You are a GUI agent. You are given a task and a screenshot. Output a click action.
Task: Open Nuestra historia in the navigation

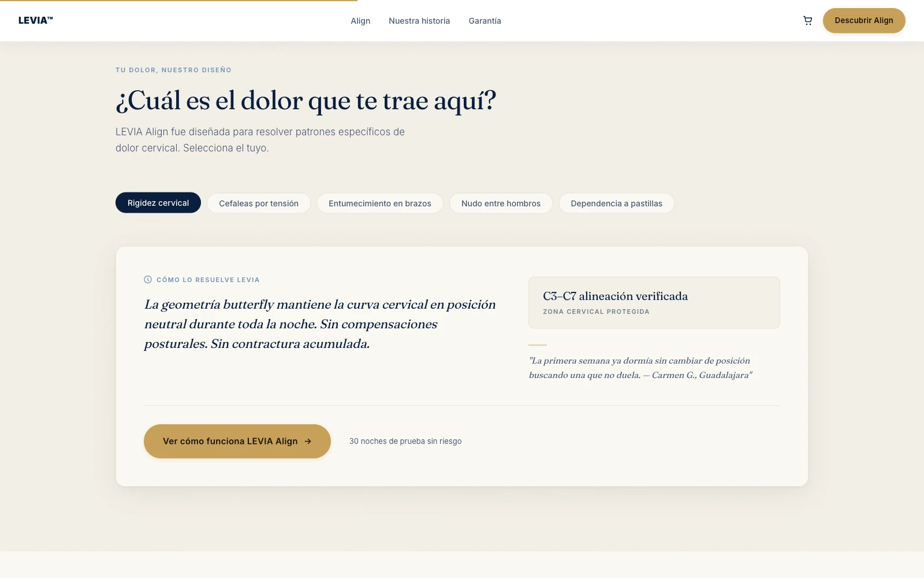pyautogui.click(x=419, y=21)
